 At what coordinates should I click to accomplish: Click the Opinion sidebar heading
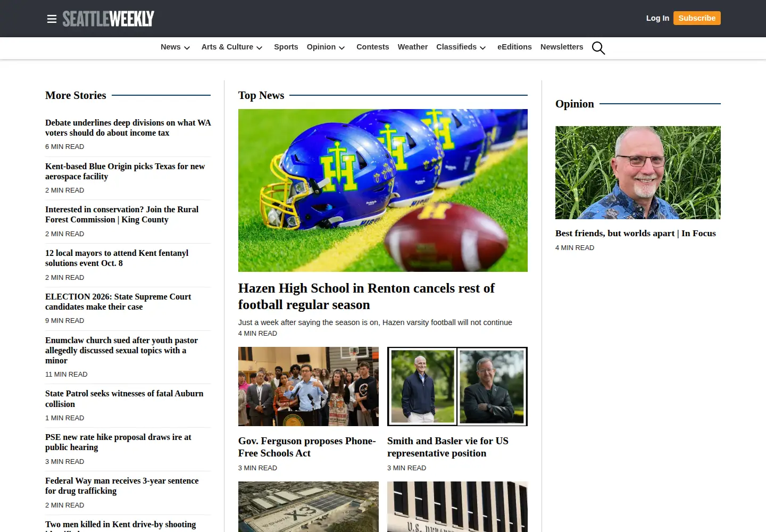coord(574,104)
